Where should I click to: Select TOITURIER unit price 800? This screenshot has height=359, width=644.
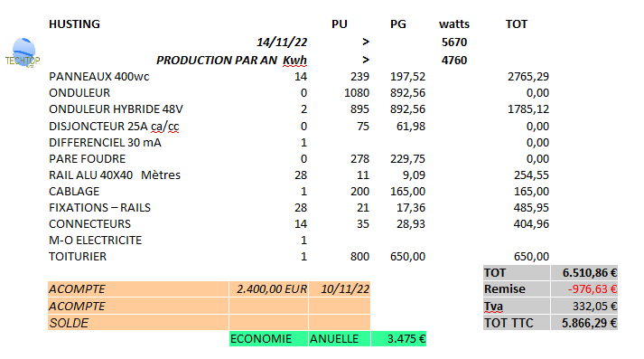point(359,257)
